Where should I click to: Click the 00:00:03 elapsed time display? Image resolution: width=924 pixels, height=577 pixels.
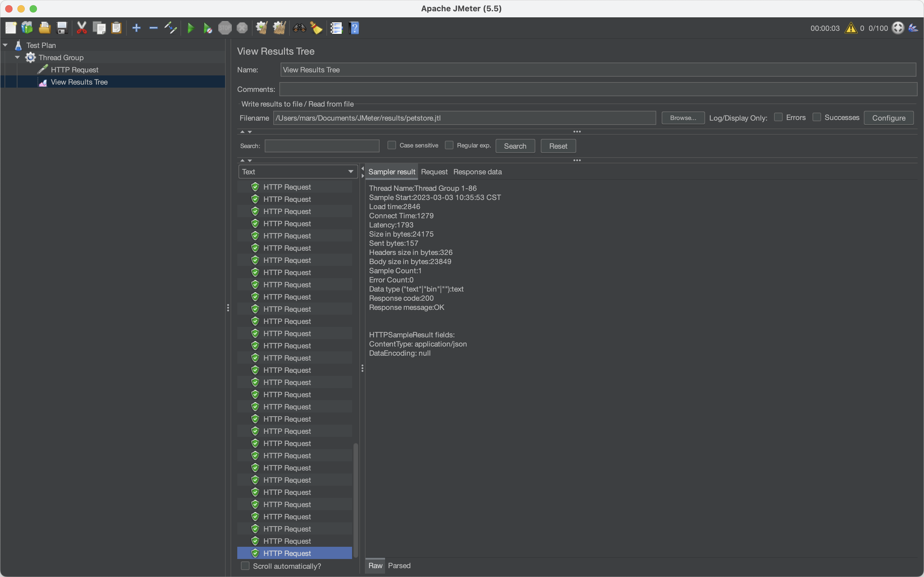(x=825, y=28)
